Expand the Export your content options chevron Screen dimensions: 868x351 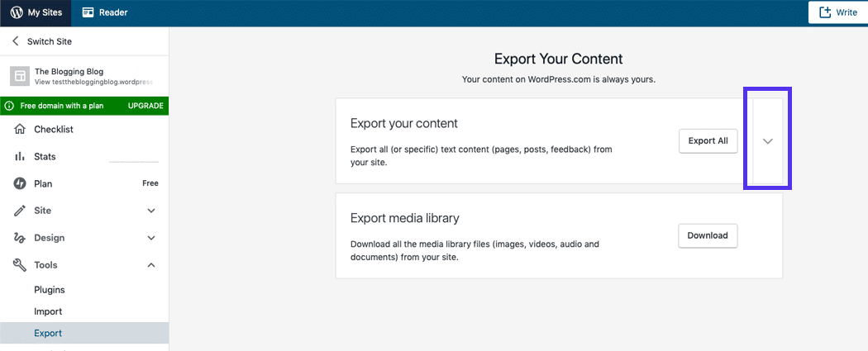click(x=767, y=141)
